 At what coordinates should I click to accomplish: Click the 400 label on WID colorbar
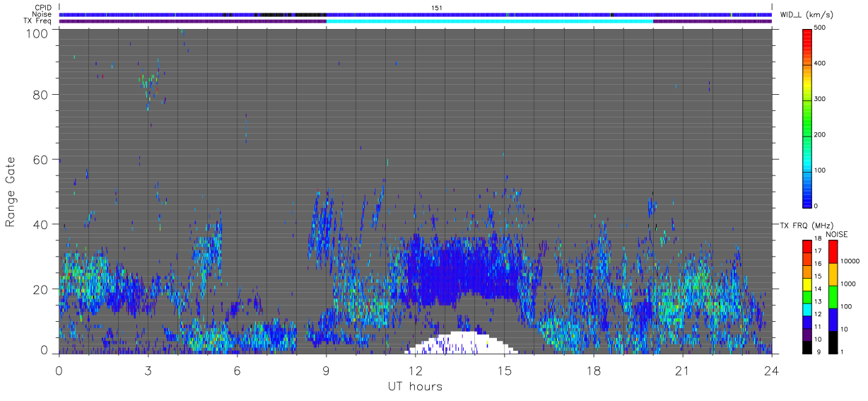tap(821, 64)
